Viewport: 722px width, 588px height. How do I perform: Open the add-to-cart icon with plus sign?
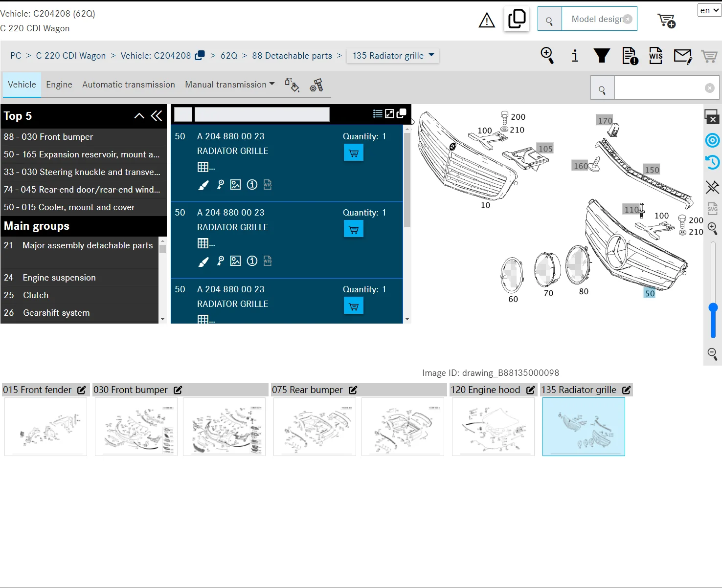pos(667,21)
